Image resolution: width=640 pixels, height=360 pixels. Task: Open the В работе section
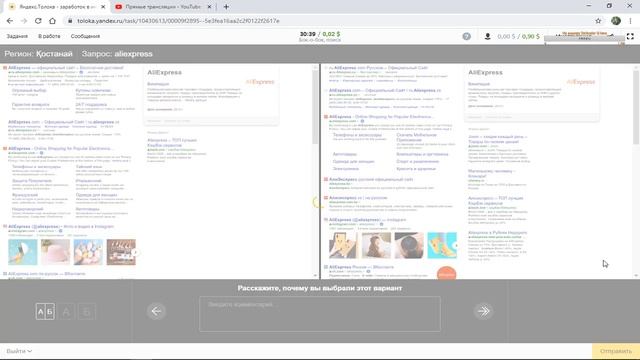(49, 36)
